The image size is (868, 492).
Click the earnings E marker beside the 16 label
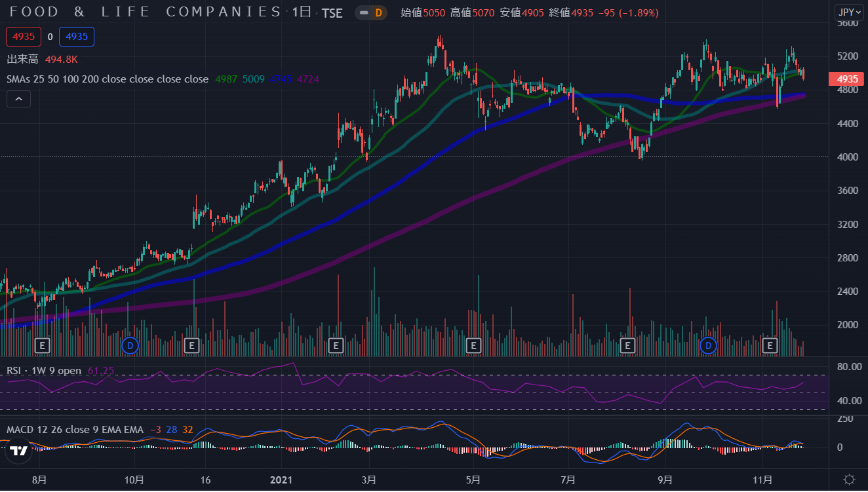192,345
